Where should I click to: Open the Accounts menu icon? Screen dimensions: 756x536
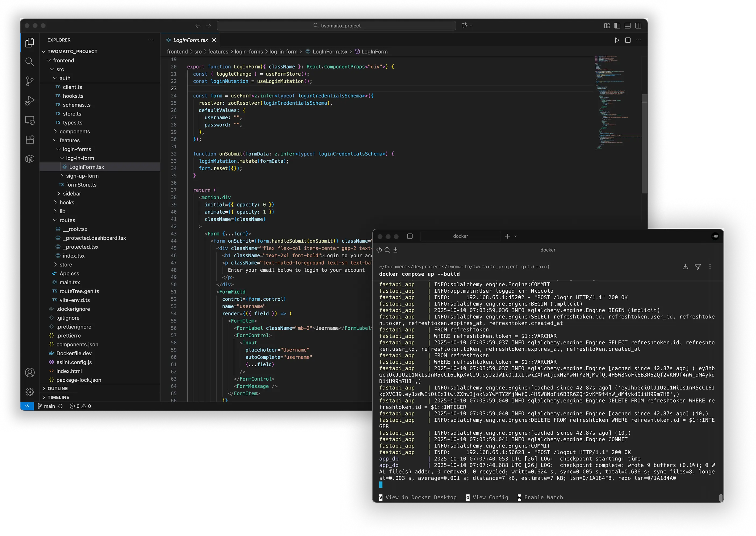[30, 373]
